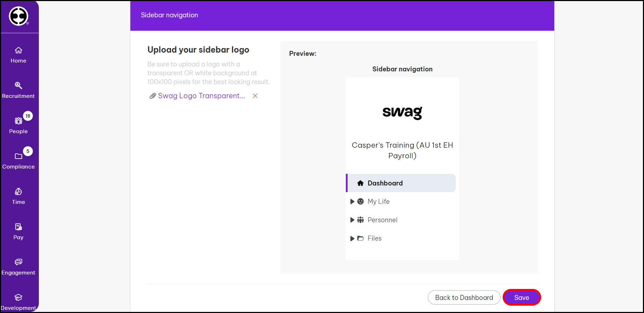Viewport: 644px width, 313px height.
Task: Select the My Life label in preview
Action: point(378,201)
